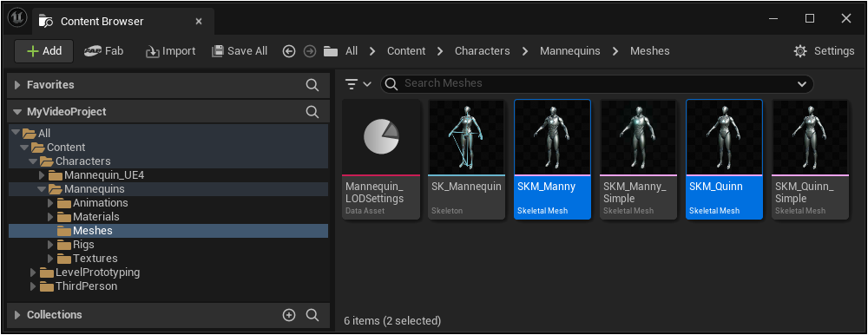Select the Content Browser tab
Screen dimensions: 868x335
click(123, 22)
